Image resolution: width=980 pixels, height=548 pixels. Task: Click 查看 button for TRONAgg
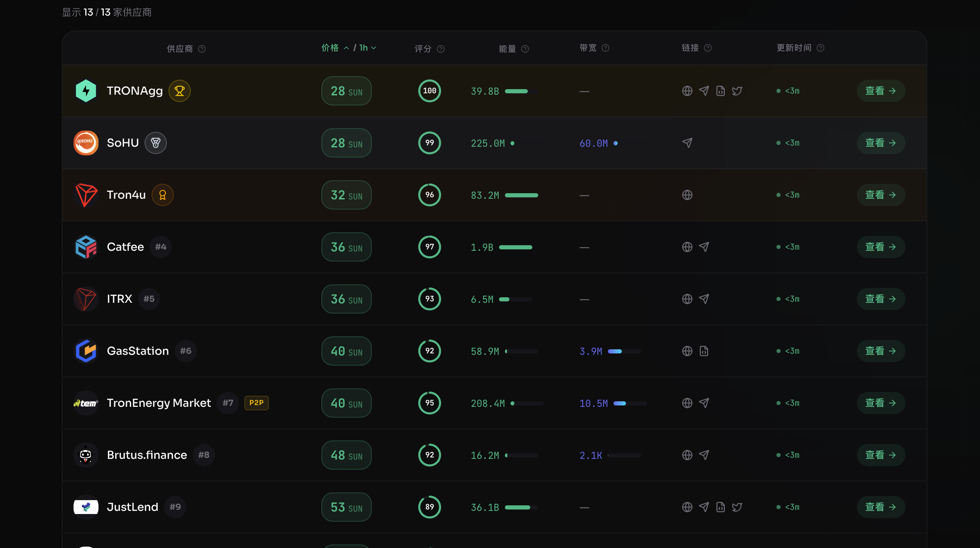click(881, 91)
